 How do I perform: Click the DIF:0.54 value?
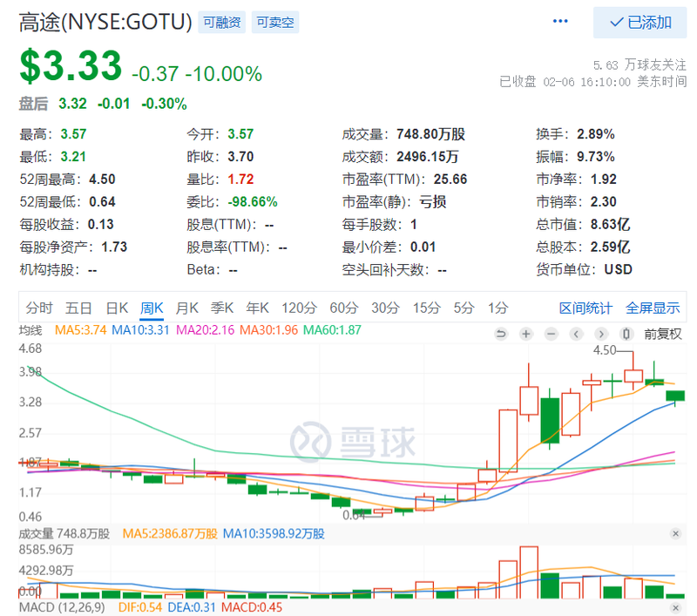tap(140, 607)
